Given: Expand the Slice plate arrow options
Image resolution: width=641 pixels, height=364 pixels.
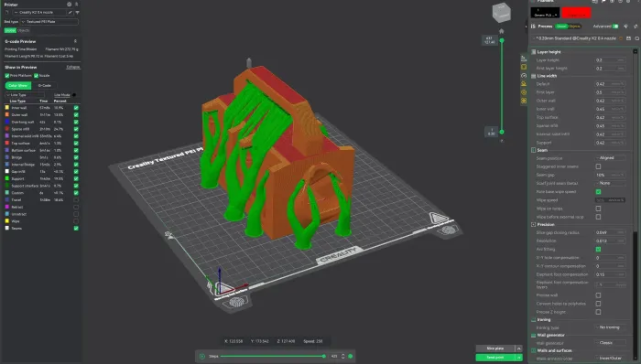Looking at the screenshot, I should (x=519, y=348).
